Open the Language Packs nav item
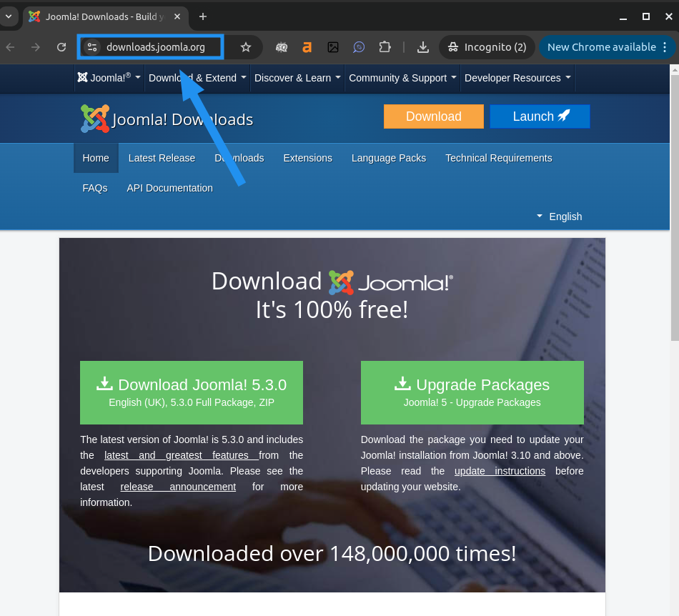The image size is (679, 616). tap(388, 158)
